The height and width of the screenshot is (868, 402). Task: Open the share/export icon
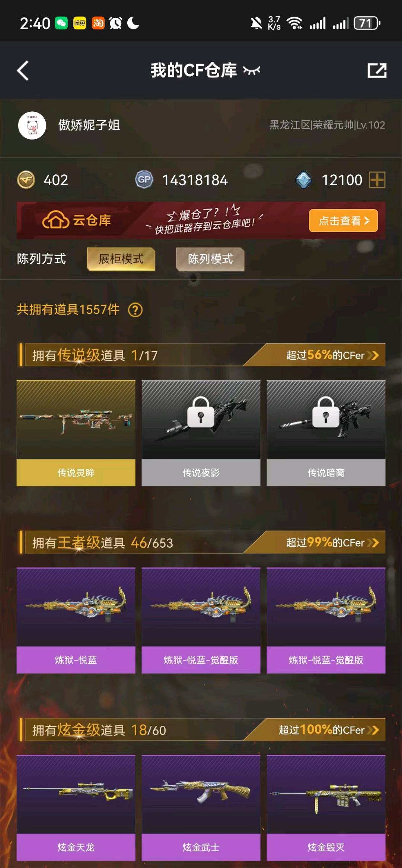pyautogui.click(x=377, y=70)
